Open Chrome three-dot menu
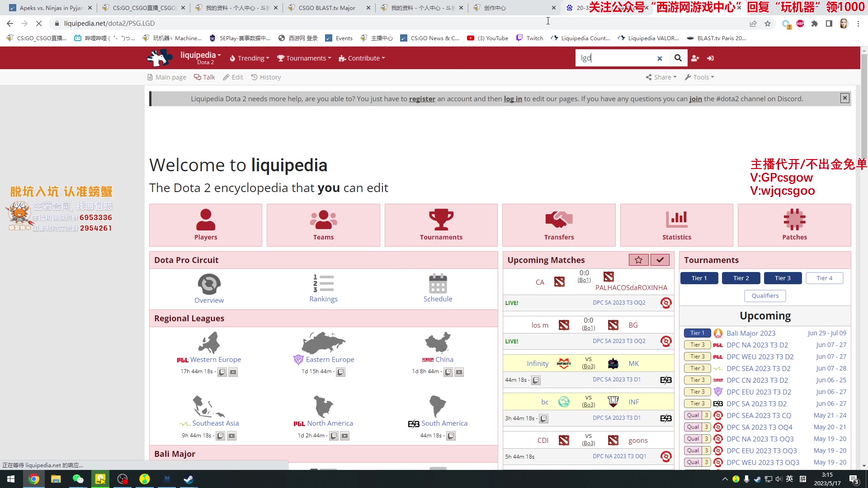The width and height of the screenshot is (868, 488). pos(858,23)
